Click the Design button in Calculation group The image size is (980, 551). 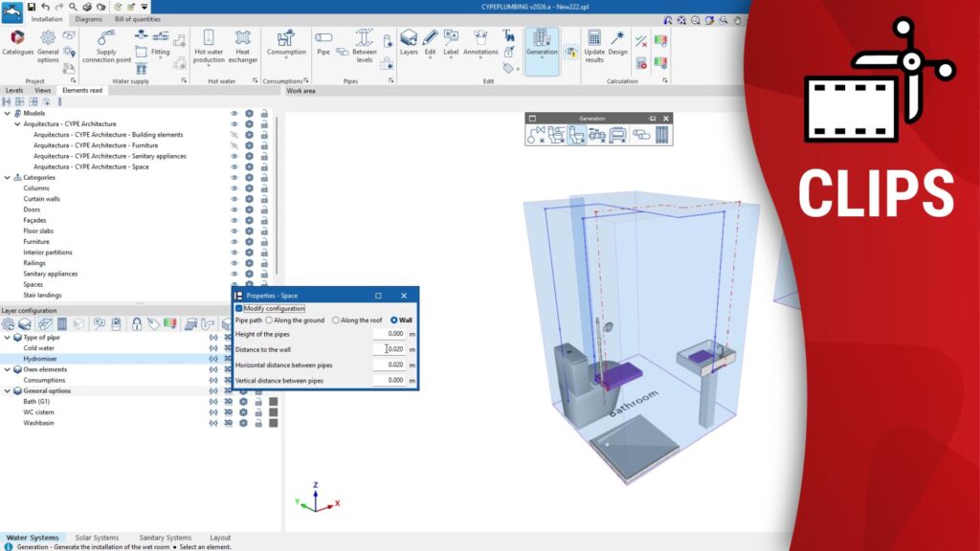tap(618, 43)
